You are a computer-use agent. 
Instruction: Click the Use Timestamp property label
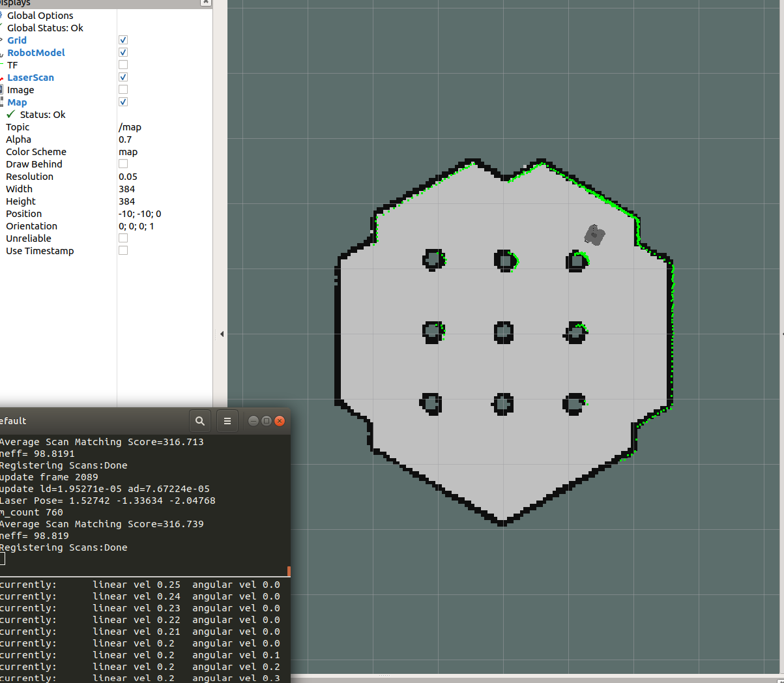[x=40, y=251]
